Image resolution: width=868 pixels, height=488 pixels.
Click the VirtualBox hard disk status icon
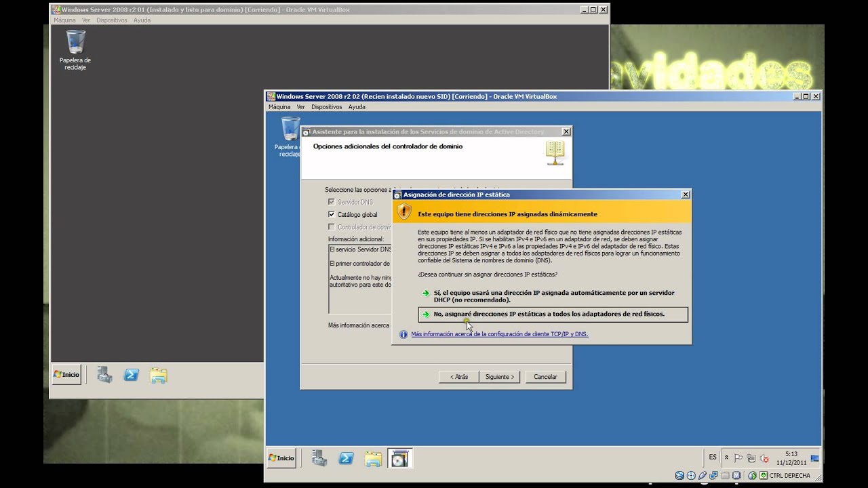point(679,476)
